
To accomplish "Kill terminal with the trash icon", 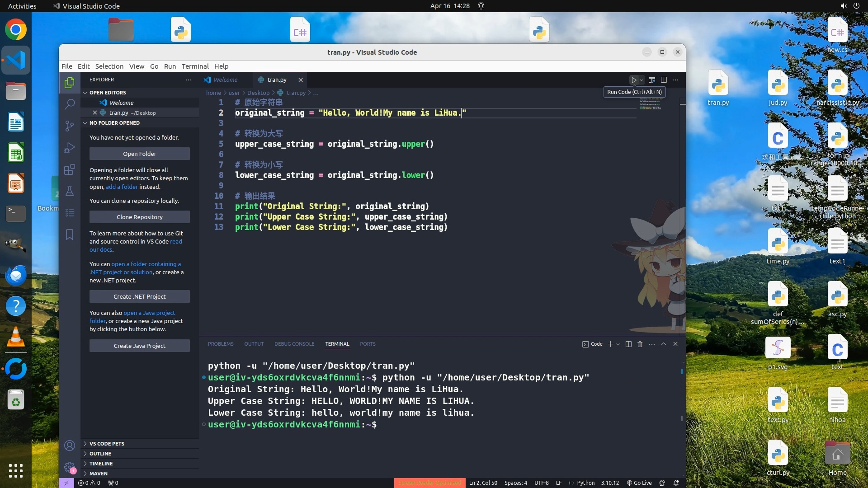I will [x=640, y=344].
